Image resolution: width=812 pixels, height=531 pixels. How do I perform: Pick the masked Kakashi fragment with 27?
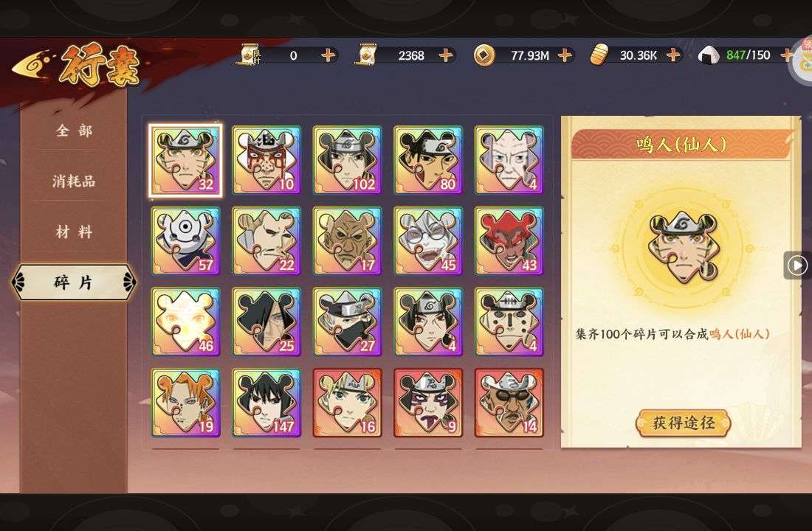(347, 322)
